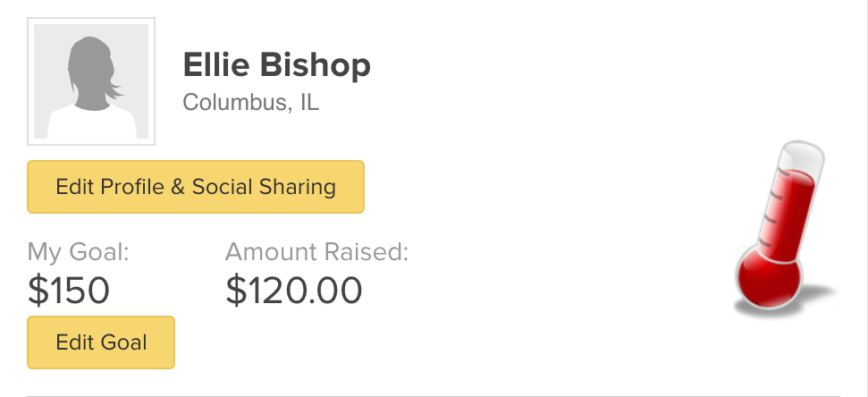Viewport: 868px width, 397px height.
Task: Click the Columbus, IL location text
Action: (x=251, y=102)
